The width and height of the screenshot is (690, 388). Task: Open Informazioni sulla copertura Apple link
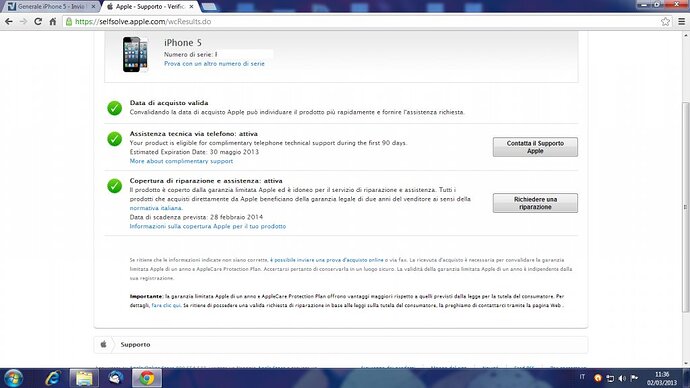click(x=208, y=226)
